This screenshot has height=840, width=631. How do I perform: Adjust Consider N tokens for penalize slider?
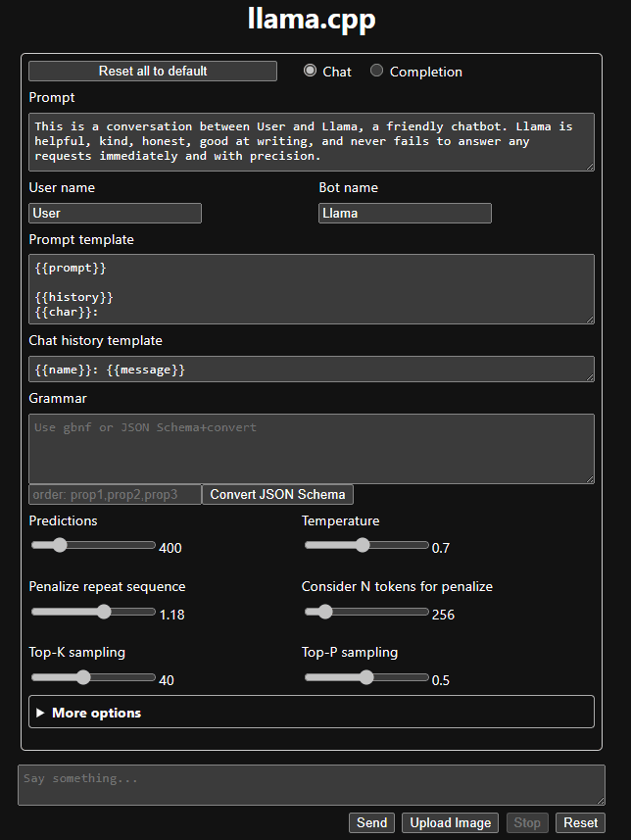coord(366,612)
